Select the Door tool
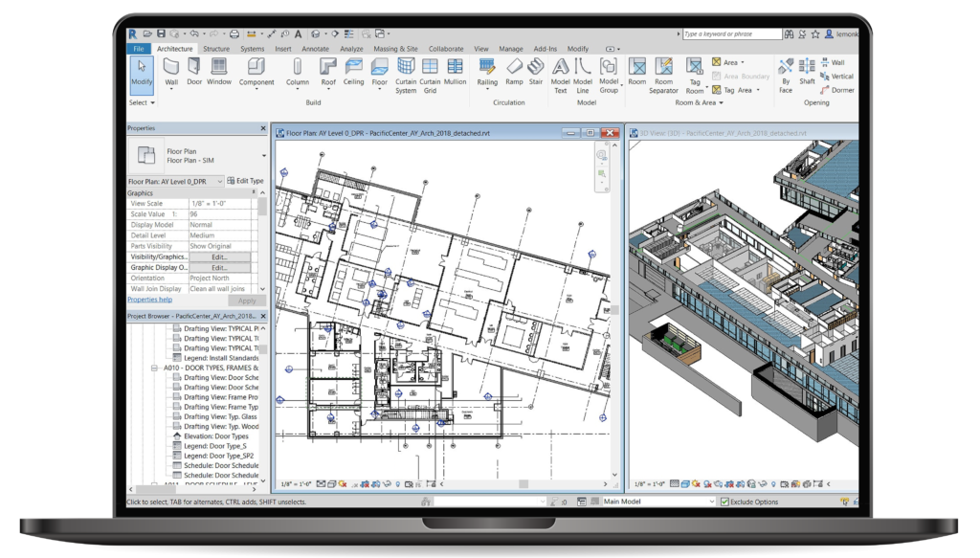The width and height of the screenshot is (980, 558). (x=194, y=71)
